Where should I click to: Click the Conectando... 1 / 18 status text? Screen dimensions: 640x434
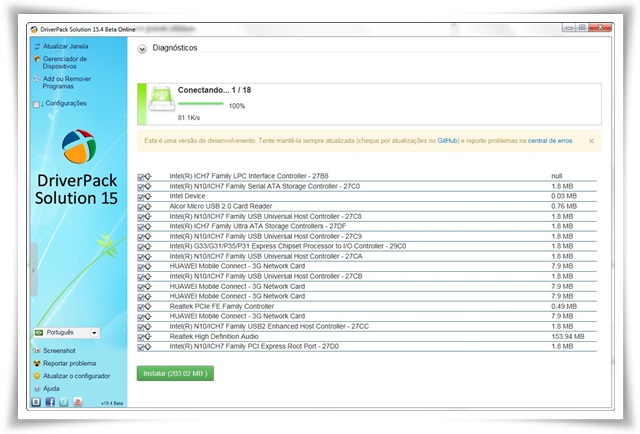214,90
